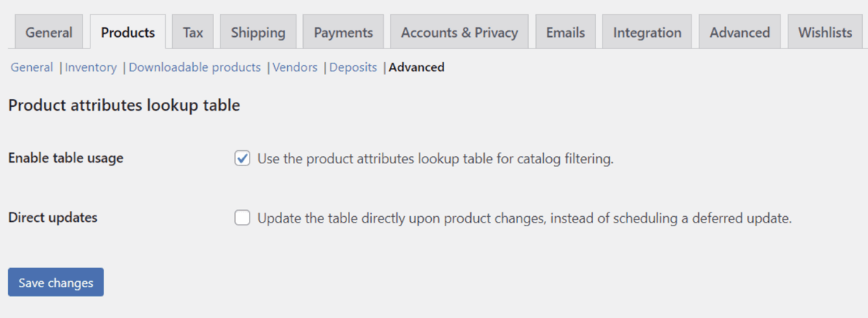868x318 pixels.
Task: Go to Downloadable products sub-section
Action: point(195,67)
